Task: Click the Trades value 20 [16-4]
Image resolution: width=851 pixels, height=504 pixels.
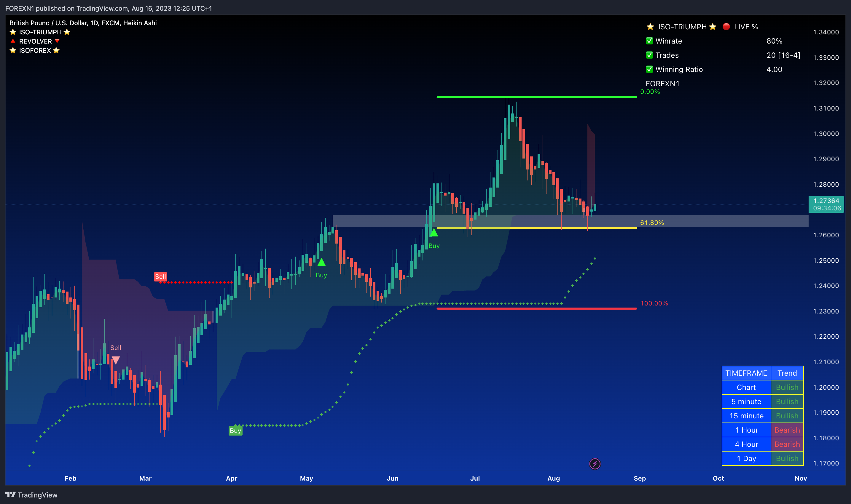Action: pos(783,55)
